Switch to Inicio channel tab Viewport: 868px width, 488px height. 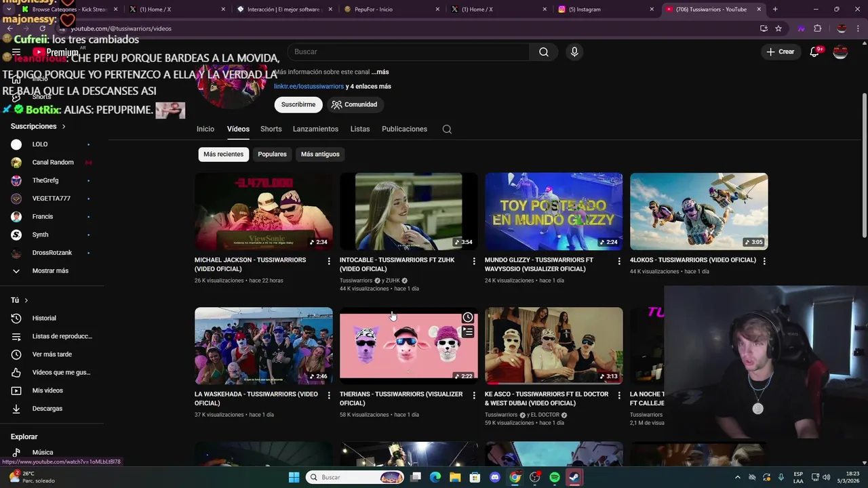[x=205, y=129]
